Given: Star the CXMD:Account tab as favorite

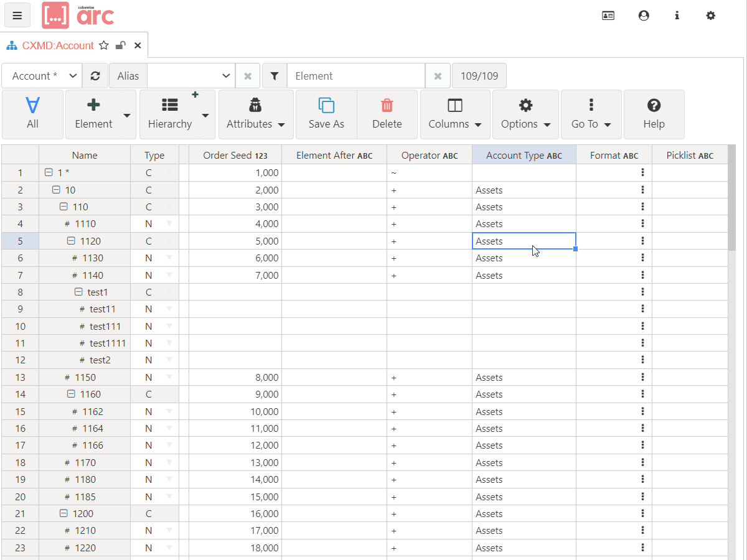Looking at the screenshot, I should pos(104,45).
